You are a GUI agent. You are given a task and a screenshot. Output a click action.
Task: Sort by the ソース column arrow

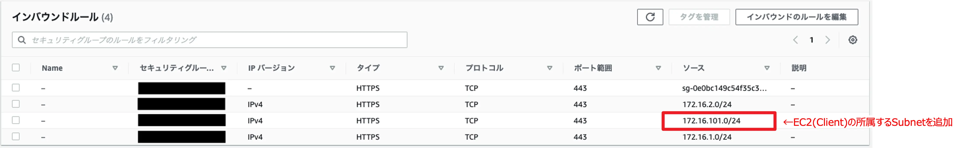point(767,68)
